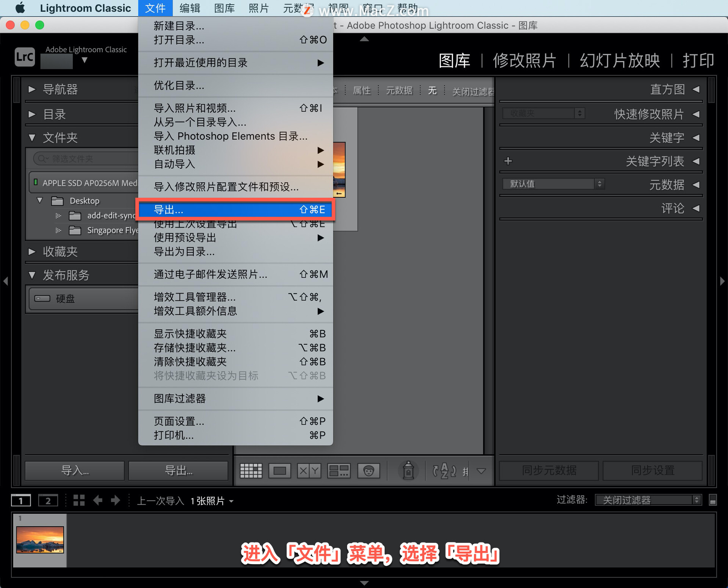The width and height of the screenshot is (728, 588).
Task: Select Singapore Flye folder
Action: [112, 230]
